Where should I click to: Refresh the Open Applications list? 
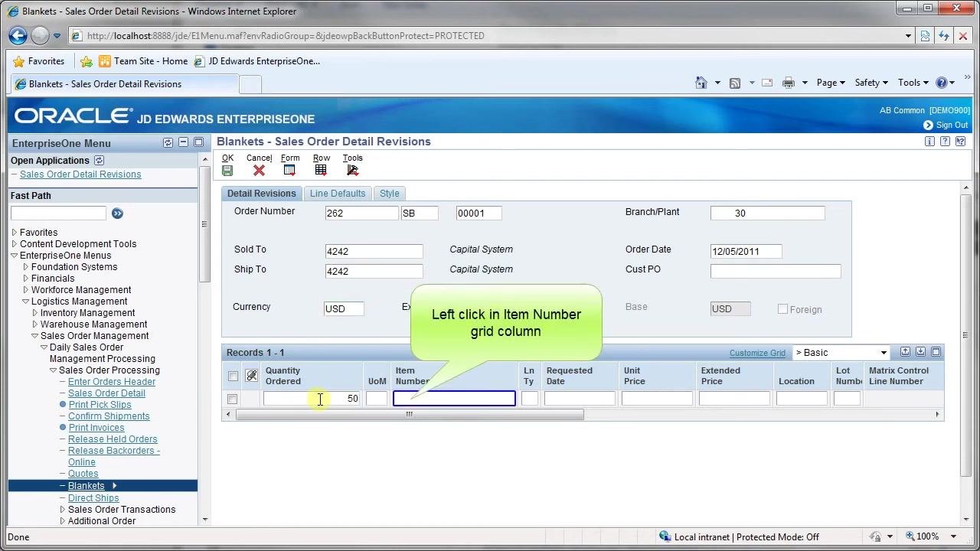[99, 161]
